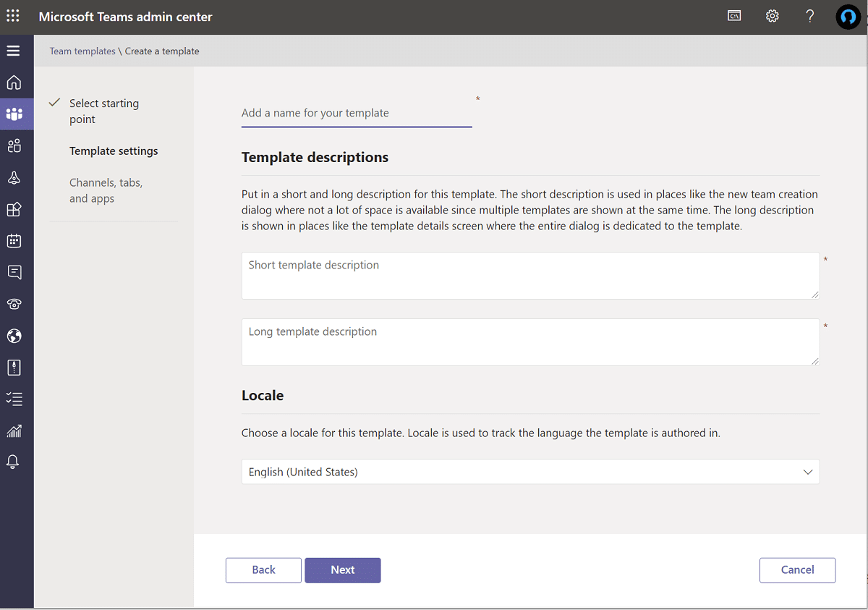This screenshot has height=610, width=868.
Task: Open the Settings gear in header
Action: click(773, 16)
